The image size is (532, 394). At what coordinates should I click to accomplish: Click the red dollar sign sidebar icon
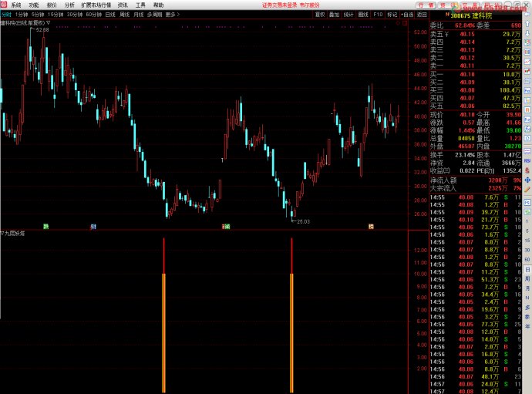click(527, 170)
